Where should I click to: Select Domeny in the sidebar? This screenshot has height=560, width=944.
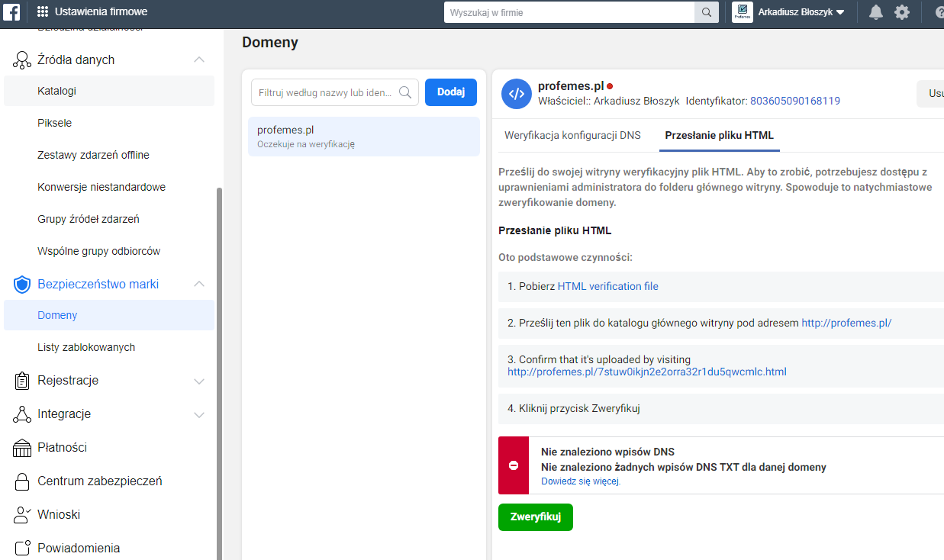(109, 315)
